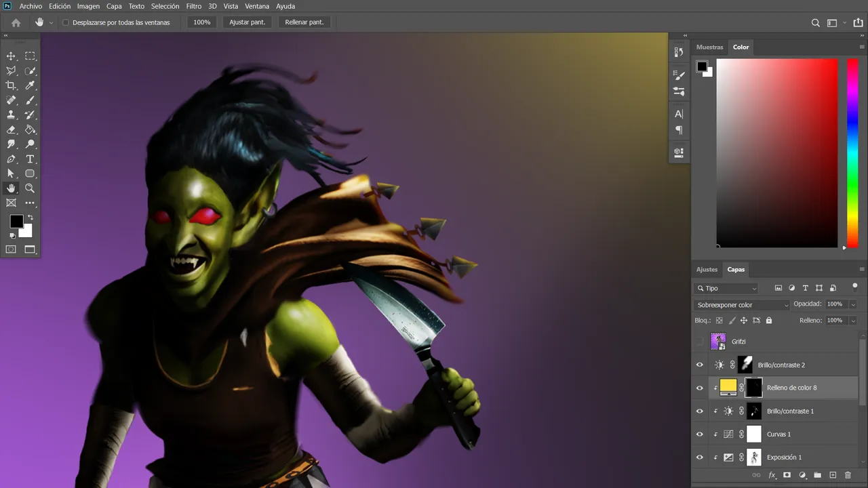Hide the Curvas 1 layer

(x=700, y=434)
